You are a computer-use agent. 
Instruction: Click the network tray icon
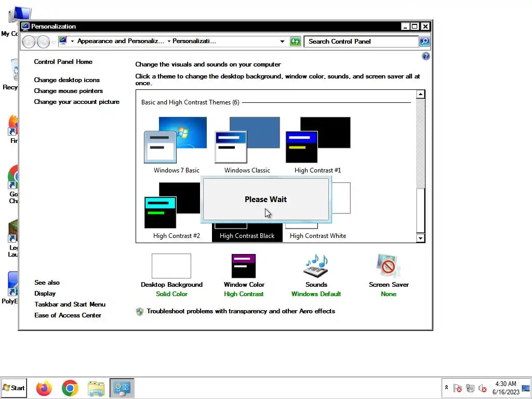[x=470, y=388]
